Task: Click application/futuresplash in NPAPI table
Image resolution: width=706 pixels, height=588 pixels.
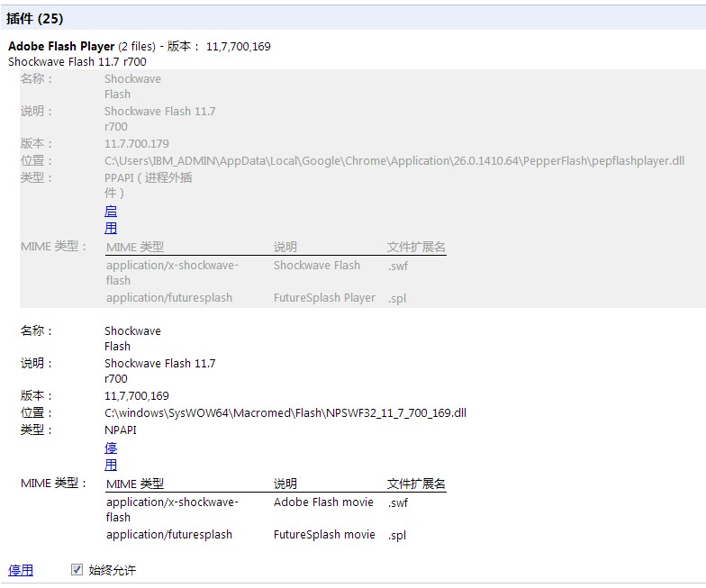Action: click(169, 535)
